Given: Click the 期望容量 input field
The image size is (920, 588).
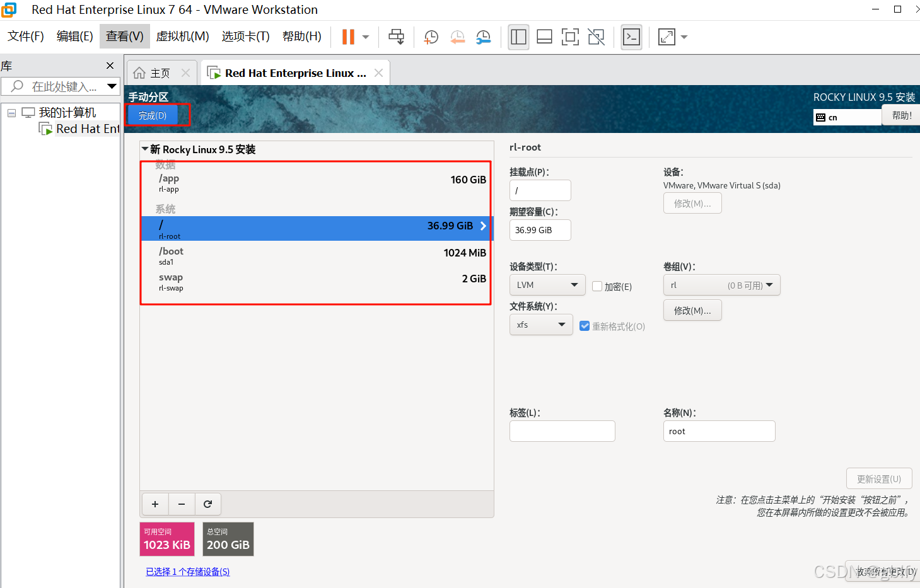Looking at the screenshot, I should pos(540,230).
